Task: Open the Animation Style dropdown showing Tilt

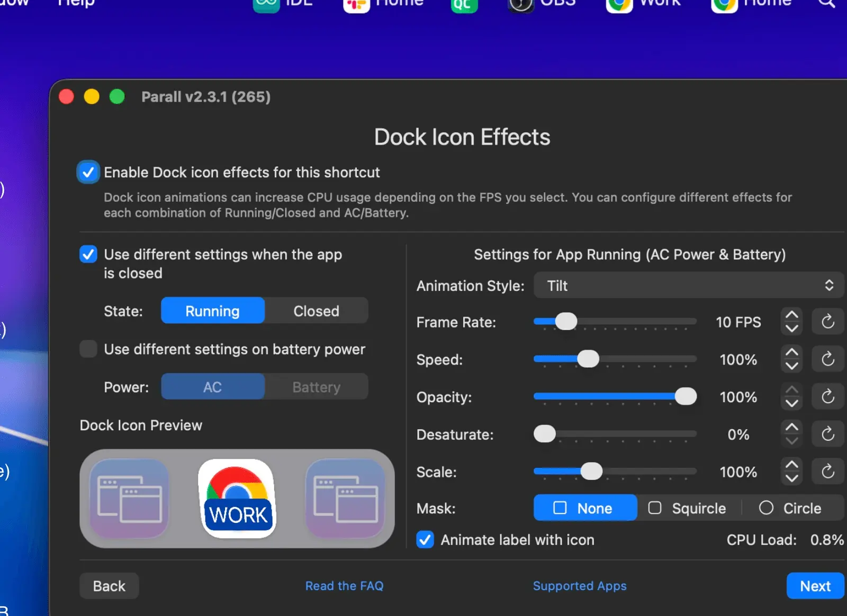Action: (x=689, y=286)
